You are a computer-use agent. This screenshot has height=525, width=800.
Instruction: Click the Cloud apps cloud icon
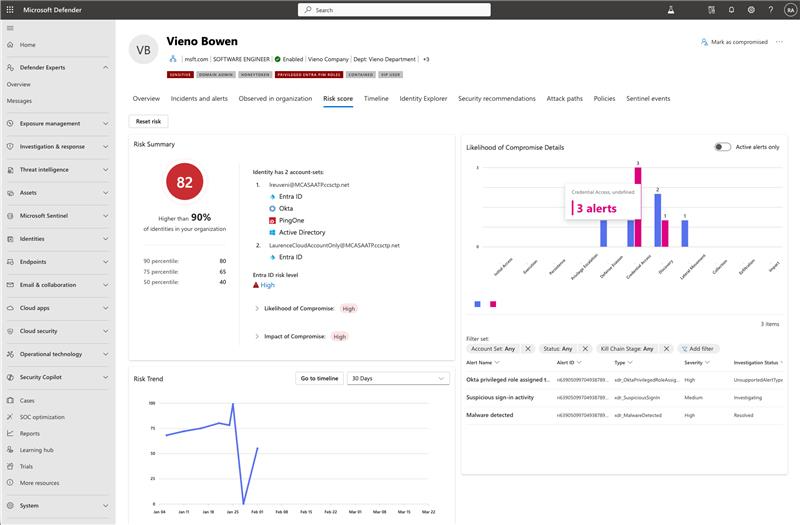point(10,308)
